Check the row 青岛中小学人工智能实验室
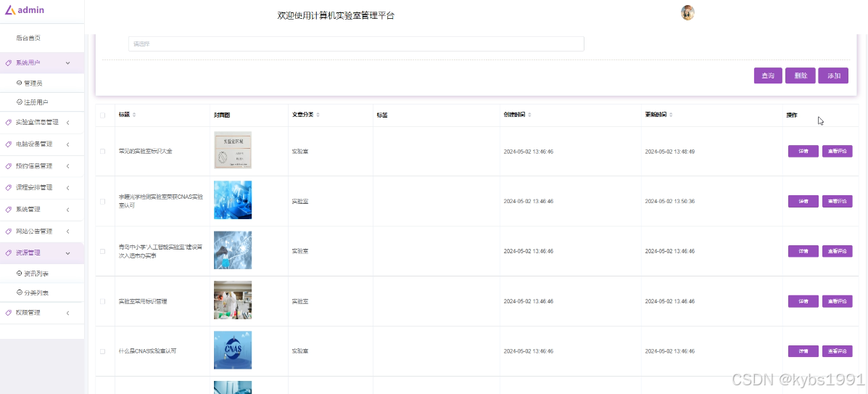 [102, 251]
